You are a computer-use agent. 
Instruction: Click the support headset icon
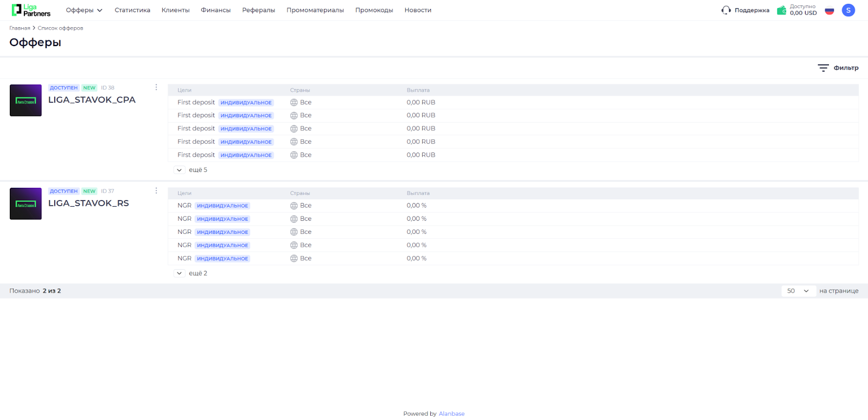pos(726,10)
